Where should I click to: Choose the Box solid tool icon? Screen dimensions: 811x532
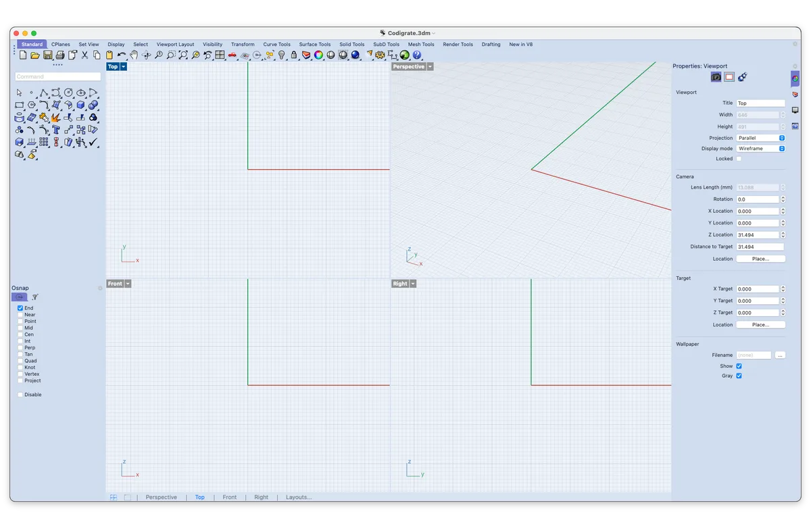[x=80, y=105]
